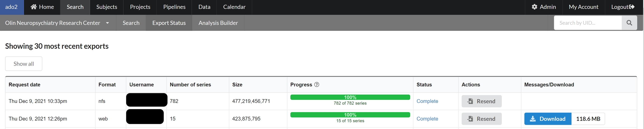The width and height of the screenshot is (644, 129).
Task: Click the magnifying glass search button
Action: point(629,23)
